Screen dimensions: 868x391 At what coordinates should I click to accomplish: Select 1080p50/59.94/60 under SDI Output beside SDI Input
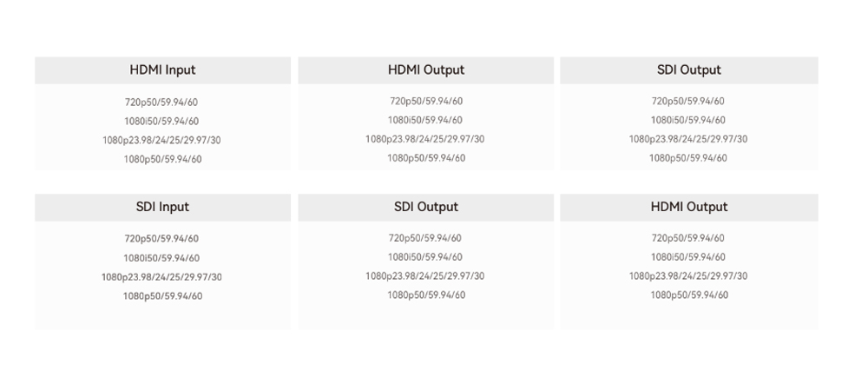426,295
